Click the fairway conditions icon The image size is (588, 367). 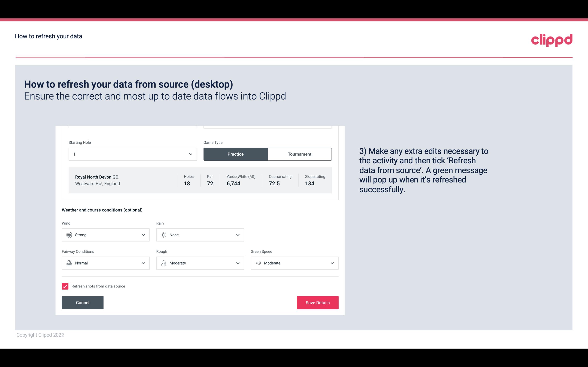[69, 263]
